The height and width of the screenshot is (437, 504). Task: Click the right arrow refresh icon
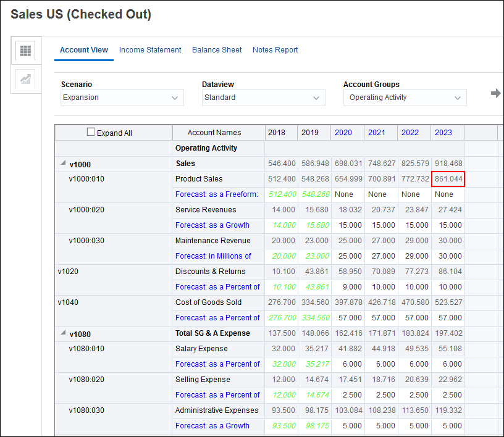click(x=495, y=93)
